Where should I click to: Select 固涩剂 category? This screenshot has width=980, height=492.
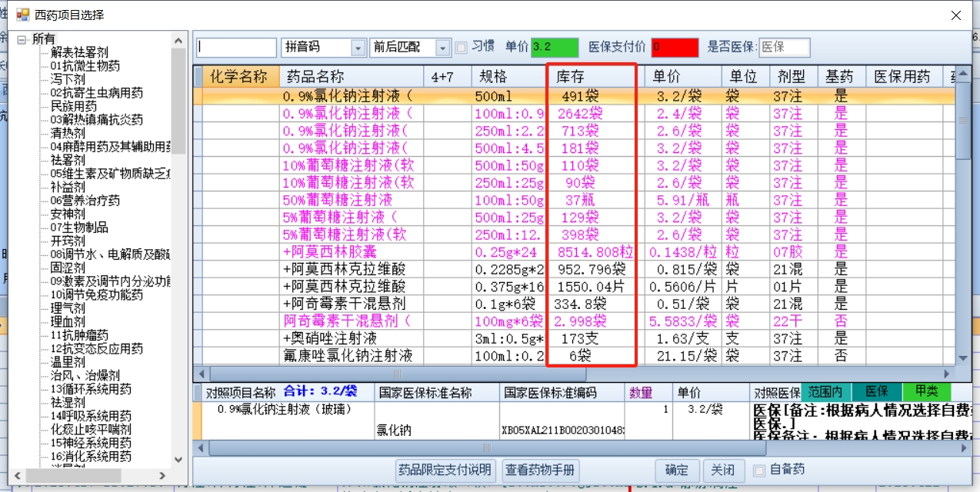tap(68, 268)
